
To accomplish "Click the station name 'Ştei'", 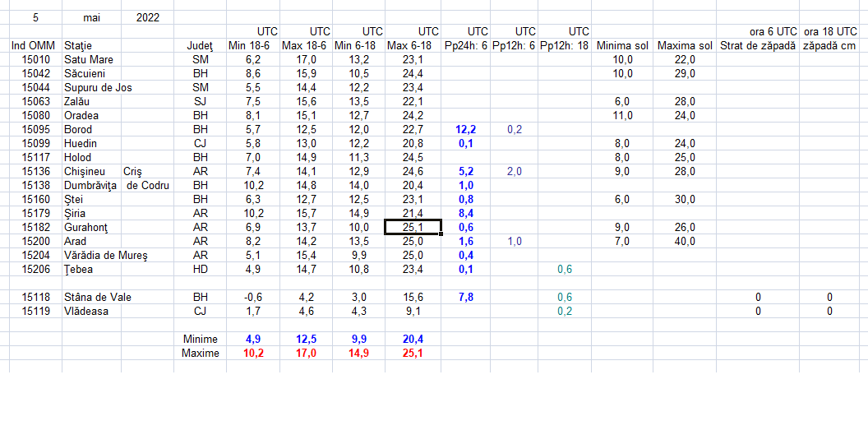I will (74, 200).
